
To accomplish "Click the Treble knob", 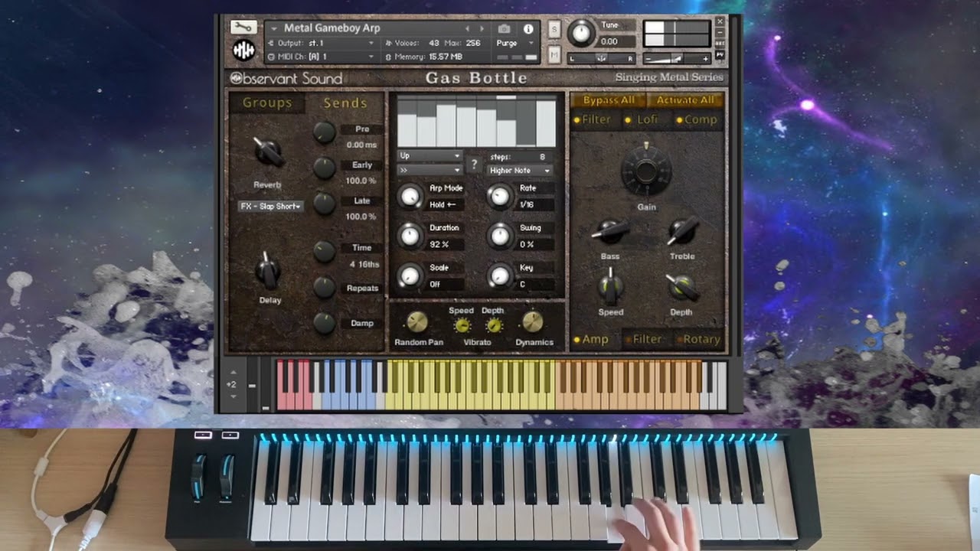I will pyautogui.click(x=682, y=230).
